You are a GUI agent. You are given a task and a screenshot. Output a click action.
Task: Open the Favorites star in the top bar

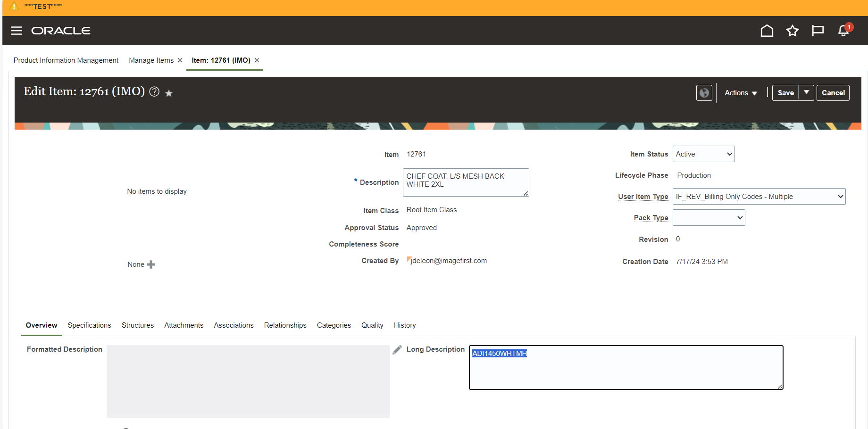(793, 31)
